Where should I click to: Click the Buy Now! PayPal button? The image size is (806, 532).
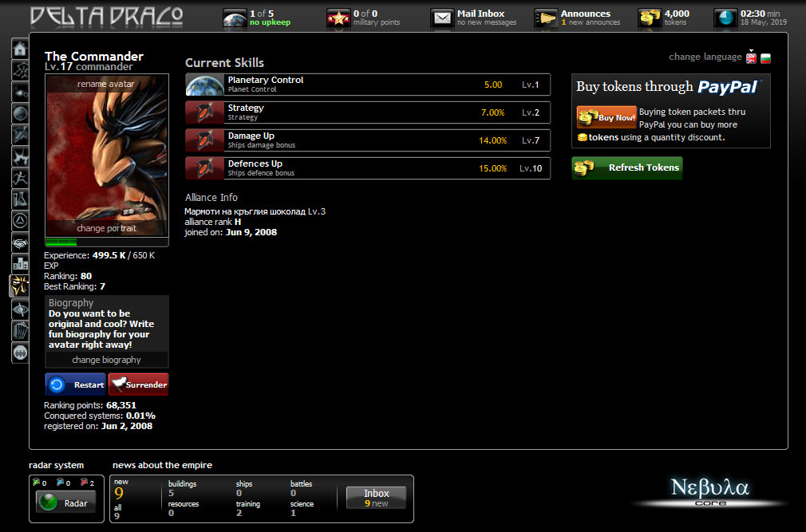[x=606, y=117]
